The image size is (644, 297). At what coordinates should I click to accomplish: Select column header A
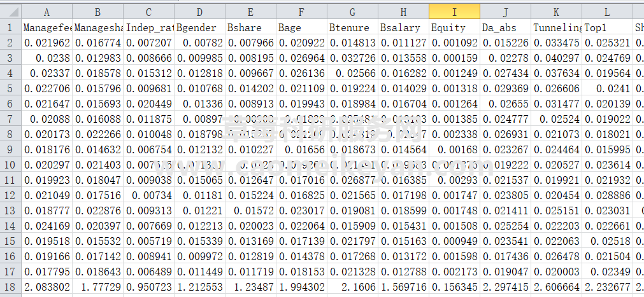tap(47, 12)
